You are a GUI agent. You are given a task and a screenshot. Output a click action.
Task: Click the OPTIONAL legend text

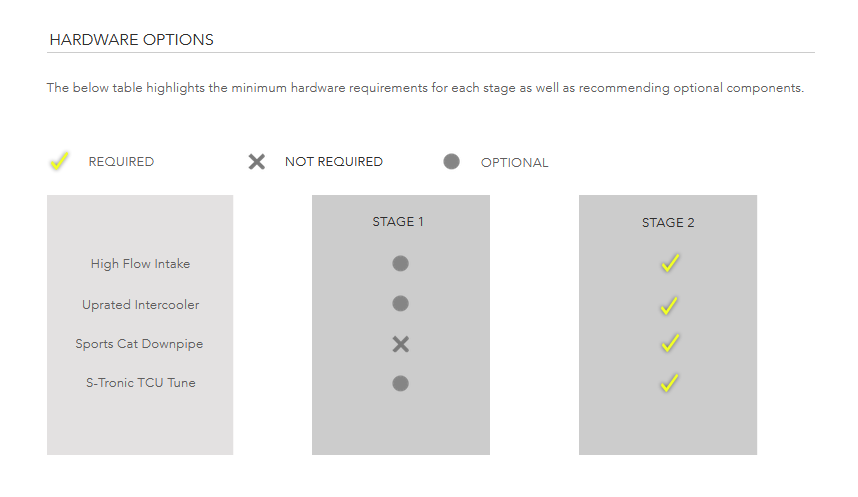(x=514, y=163)
